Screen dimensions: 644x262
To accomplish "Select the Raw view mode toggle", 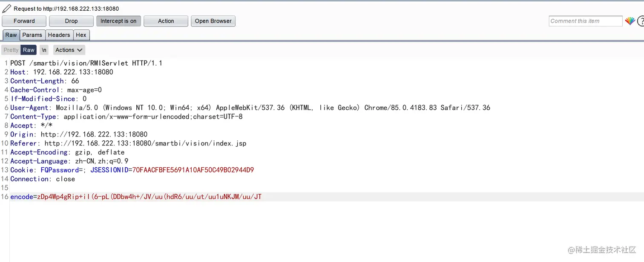I will click(x=29, y=50).
